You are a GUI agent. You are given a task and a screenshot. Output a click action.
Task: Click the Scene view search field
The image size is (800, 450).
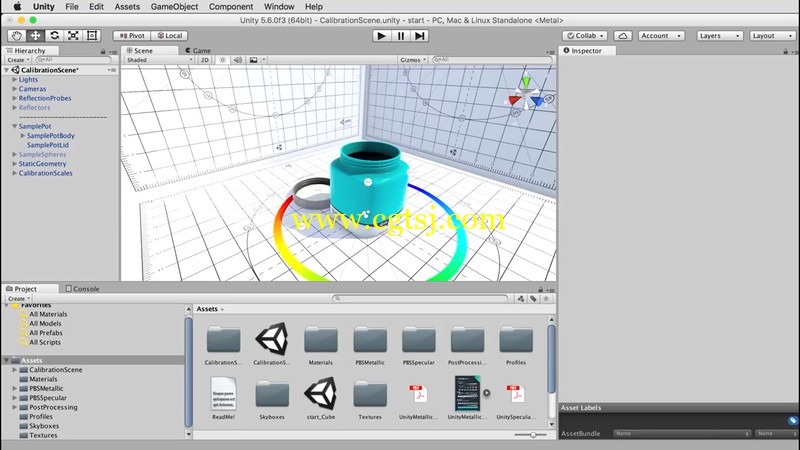[491, 60]
